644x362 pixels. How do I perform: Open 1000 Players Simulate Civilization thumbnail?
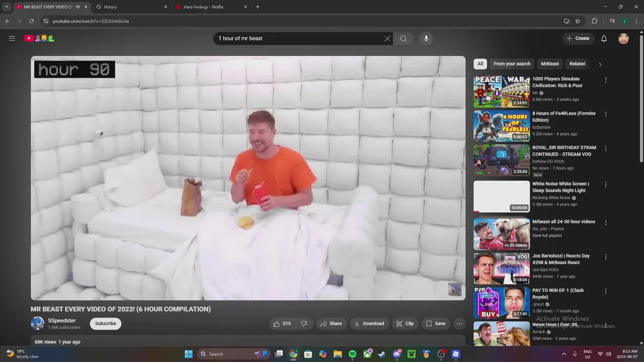click(502, 92)
